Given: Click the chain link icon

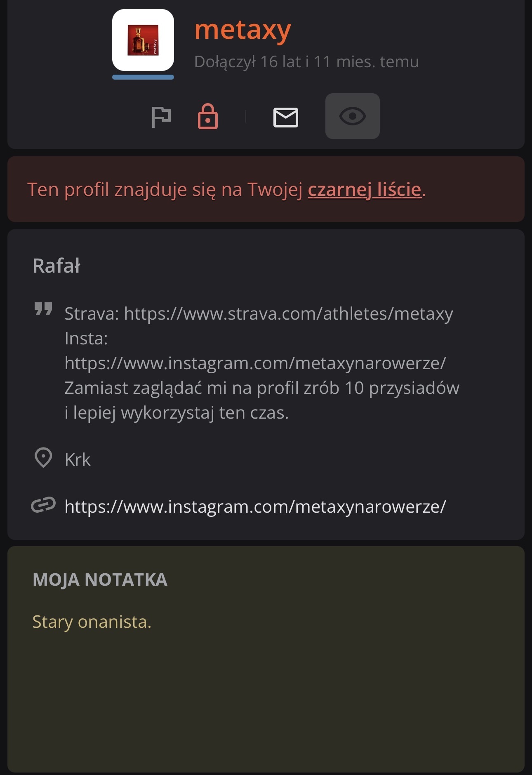Looking at the screenshot, I should pos(43,505).
